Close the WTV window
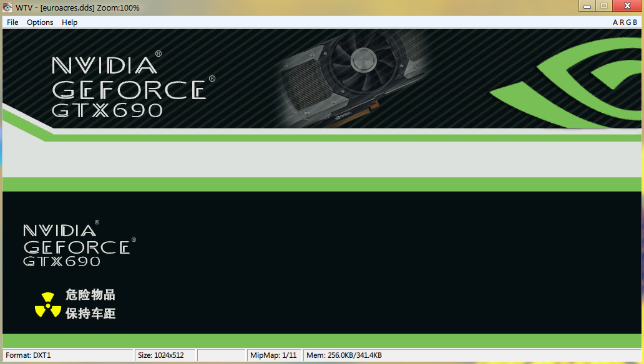The image size is (644, 364). pos(627,6)
